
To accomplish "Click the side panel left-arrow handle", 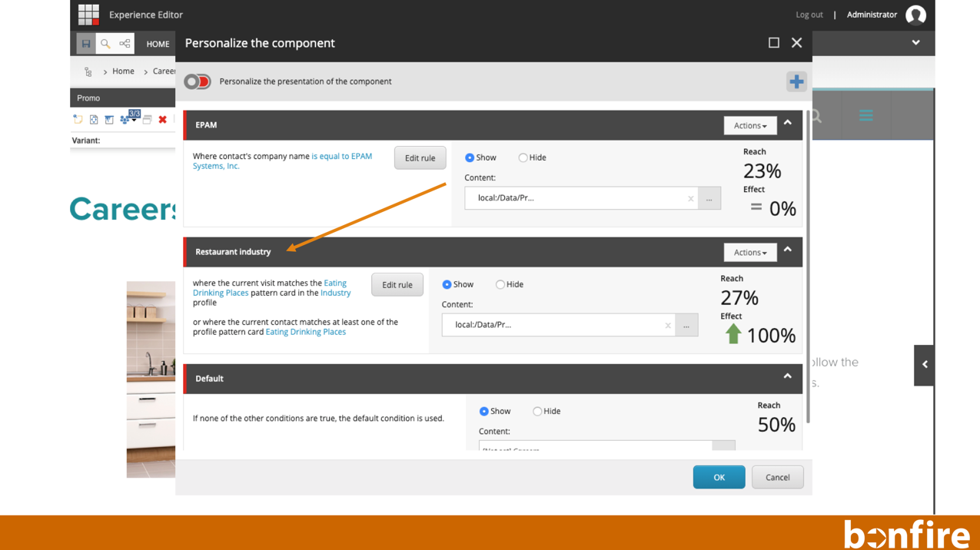I will coord(925,365).
